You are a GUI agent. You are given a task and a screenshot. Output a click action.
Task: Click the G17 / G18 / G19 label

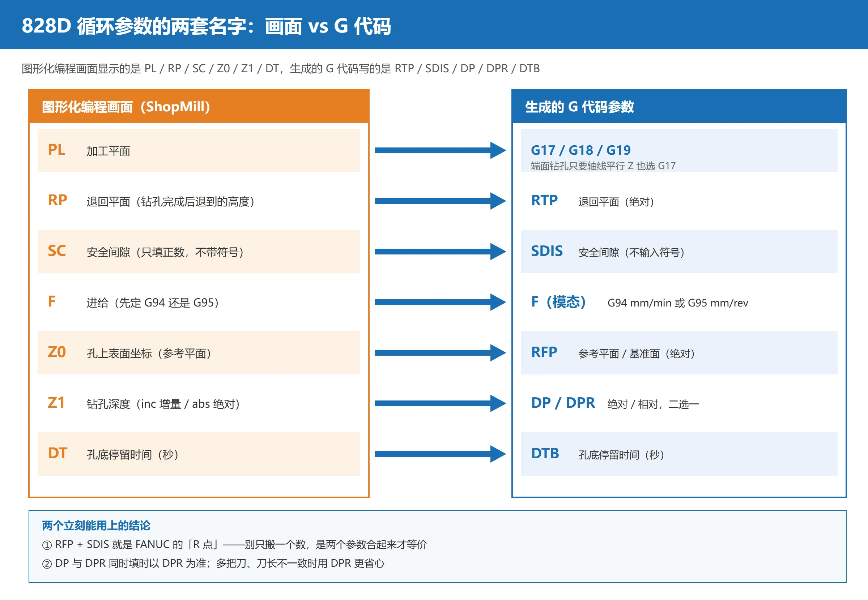pyautogui.click(x=581, y=150)
